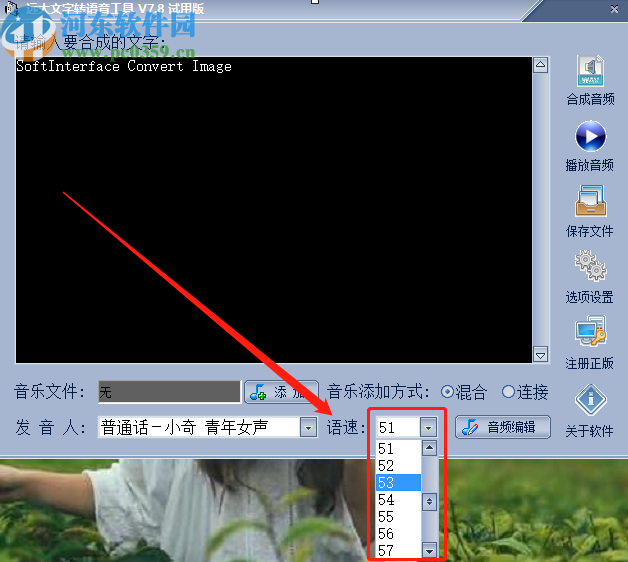Click the 保存文件 save file icon
The width and height of the screenshot is (628, 562).
coord(591,201)
